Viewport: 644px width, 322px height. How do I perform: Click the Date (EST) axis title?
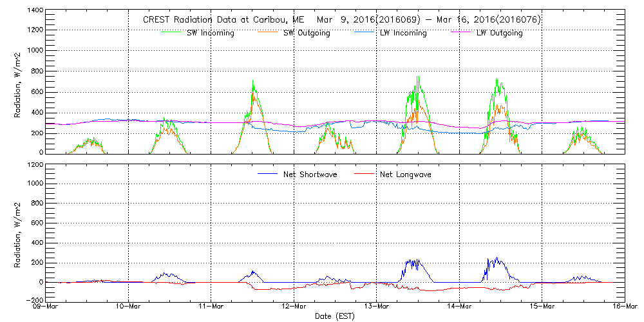(335, 316)
